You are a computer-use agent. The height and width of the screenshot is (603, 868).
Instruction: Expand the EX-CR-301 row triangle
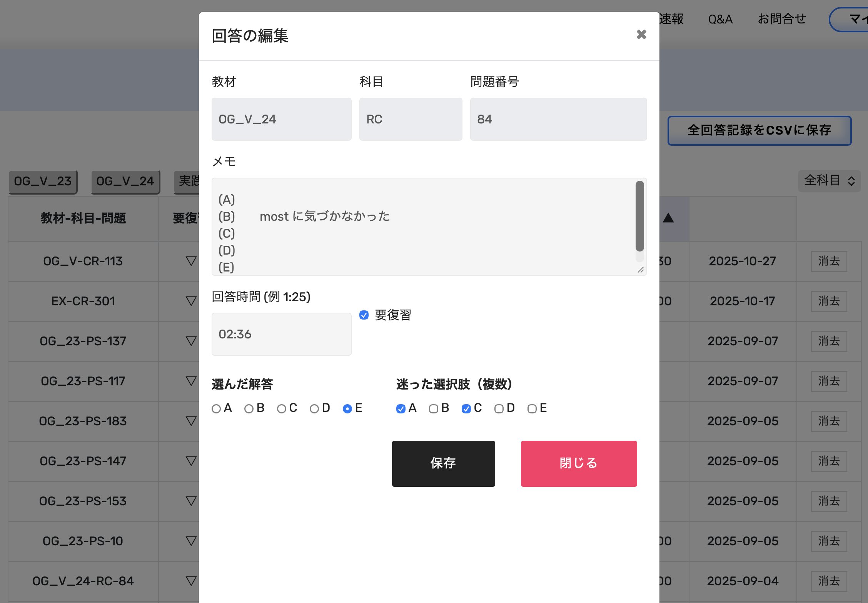pyautogui.click(x=191, y=301)
